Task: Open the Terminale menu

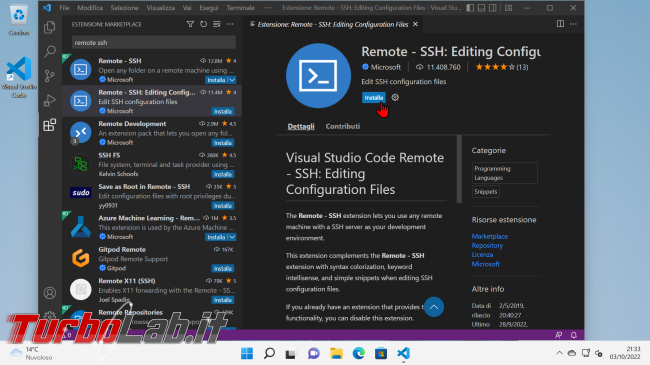Action: tap(240, 8)
